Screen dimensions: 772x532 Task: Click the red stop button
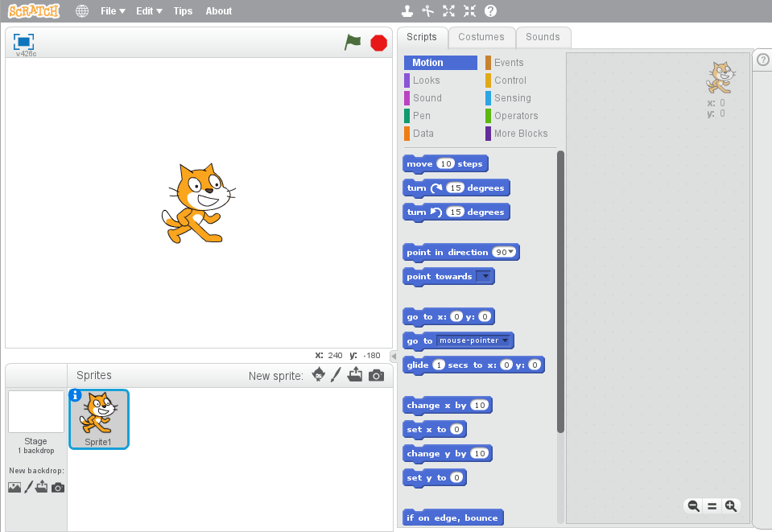(x=378, y=43)
